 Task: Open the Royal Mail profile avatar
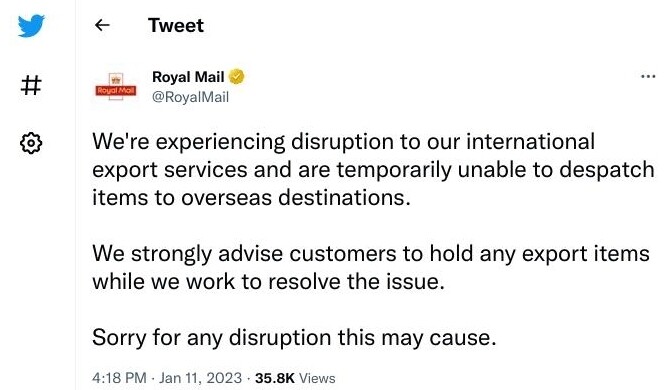pos(116,87)
